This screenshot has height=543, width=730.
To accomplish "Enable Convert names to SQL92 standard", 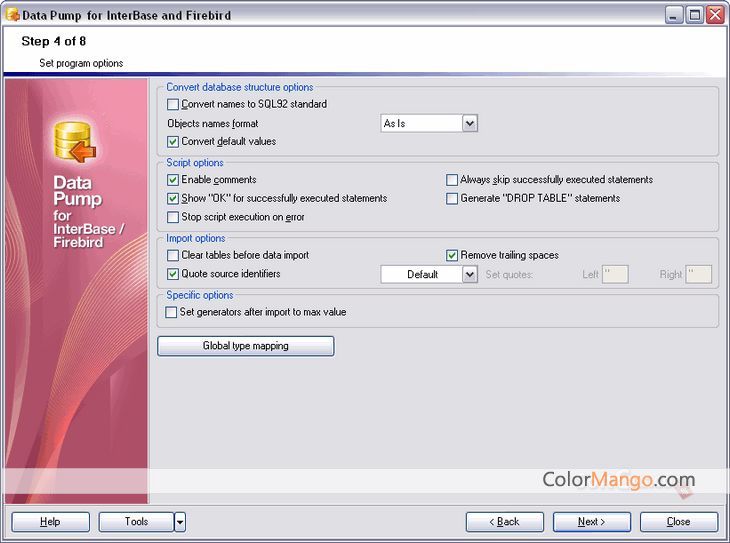I will [x=173, y=104].
